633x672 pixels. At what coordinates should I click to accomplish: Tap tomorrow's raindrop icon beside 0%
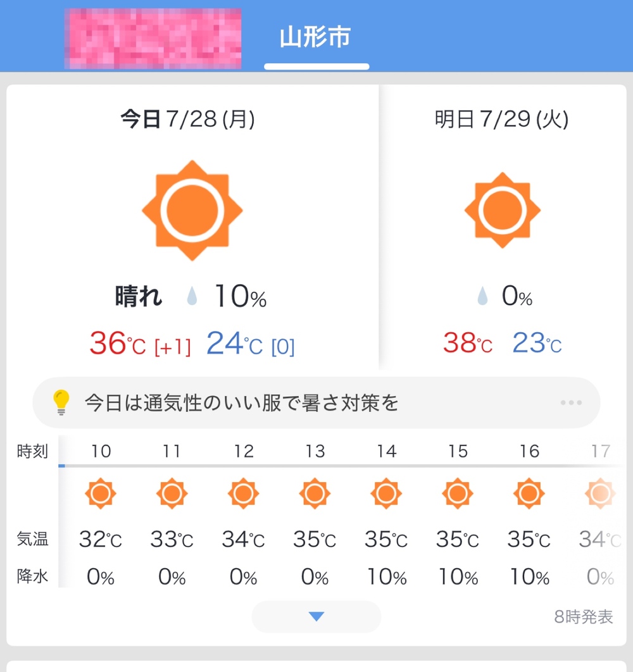point(482,296)
